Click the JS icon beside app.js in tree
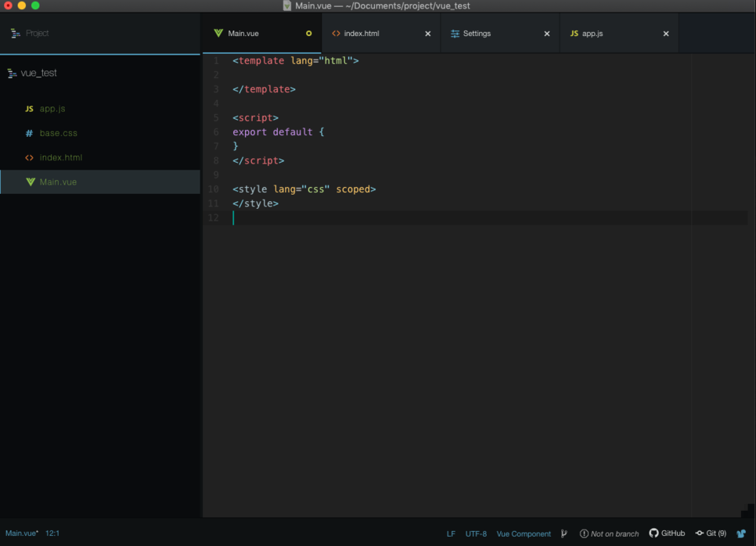 pyautogui.click(x=30, y=109)
